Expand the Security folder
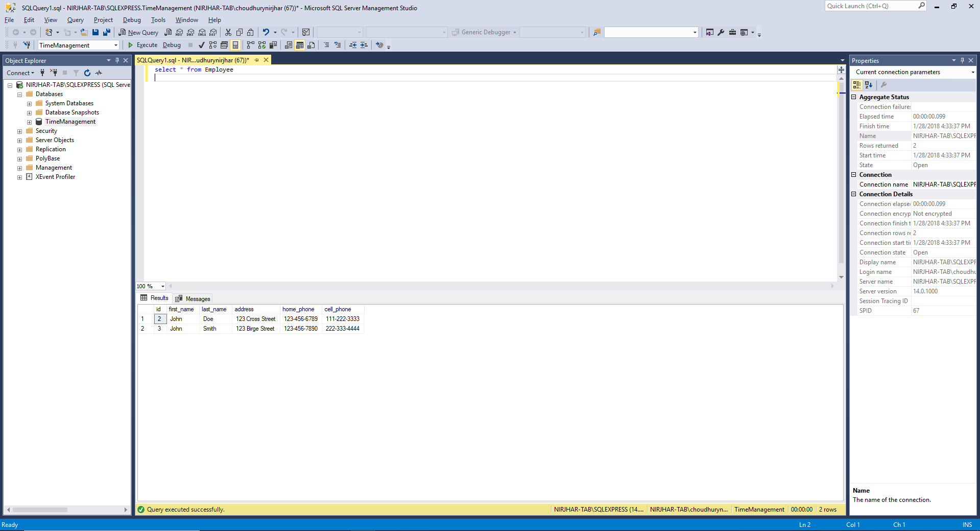The width and height of the screenshot is (980, 531). coord(19,131)
